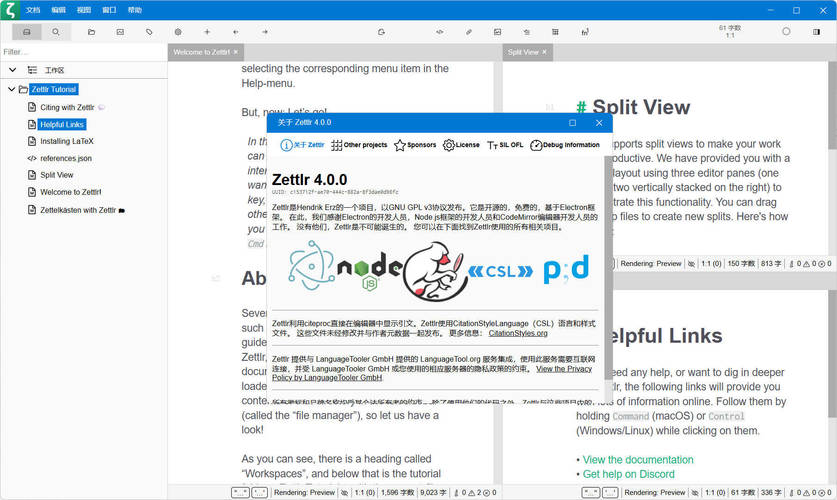The image size is (837, 500).
Task: Click the plus icon to create new file
Action: point(207,32)
